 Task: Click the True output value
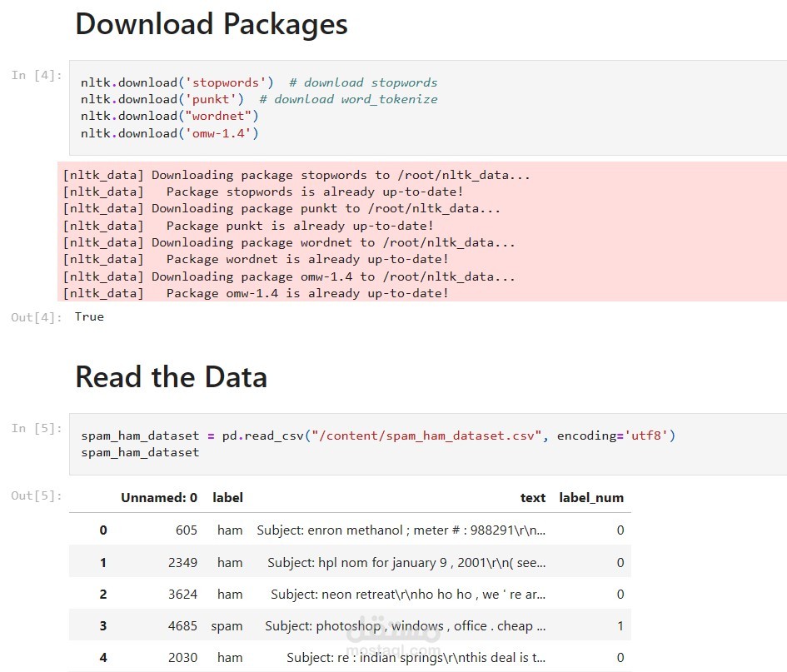(x=89, y=316)
